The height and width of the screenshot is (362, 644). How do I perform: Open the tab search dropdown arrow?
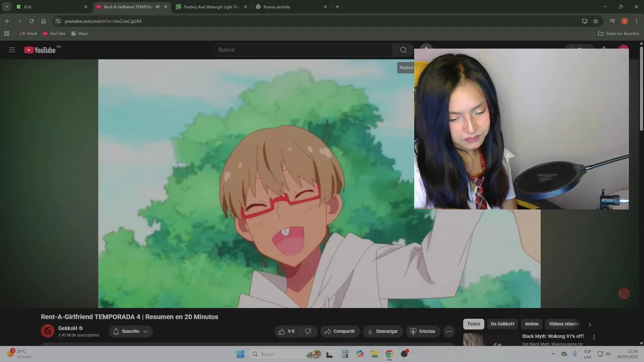click(7, 7)
